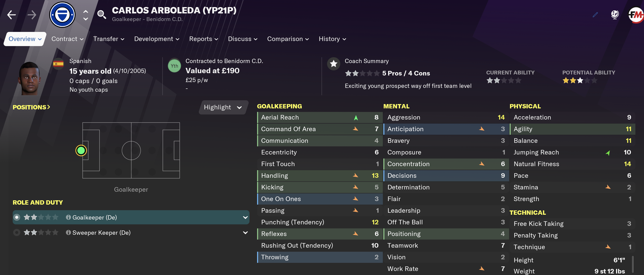644x275 pixels.
Task: Select the goalkeeper position dot on pitch
Action: (x=81, y=151)
